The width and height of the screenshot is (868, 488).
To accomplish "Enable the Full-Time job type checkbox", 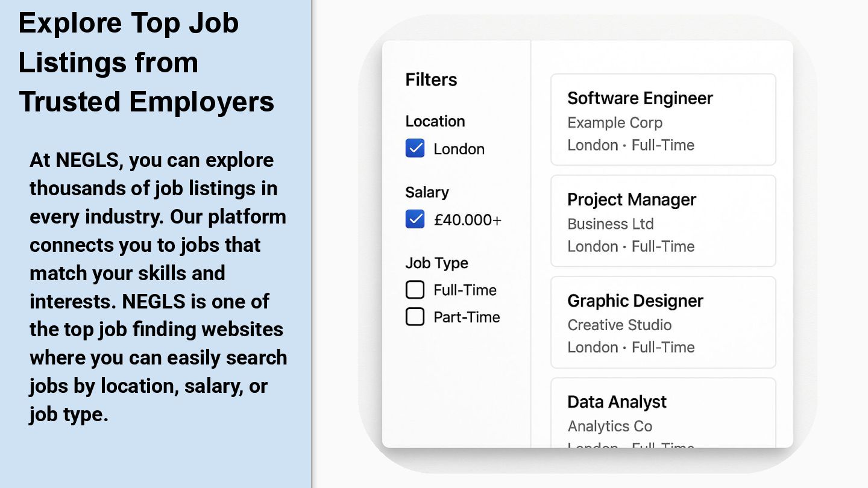I will click(415, 290).
